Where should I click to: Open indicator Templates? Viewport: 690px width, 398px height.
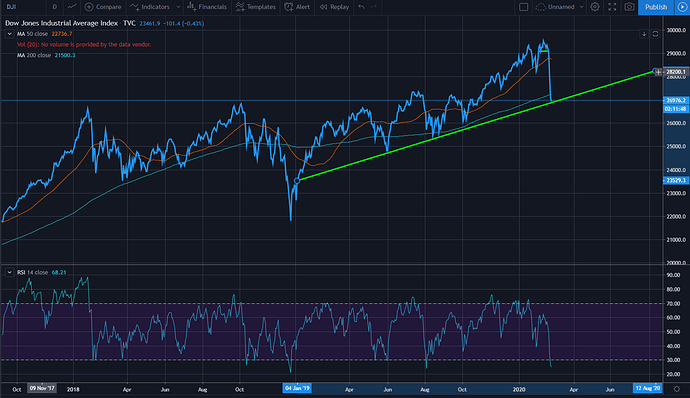(256, 7)
